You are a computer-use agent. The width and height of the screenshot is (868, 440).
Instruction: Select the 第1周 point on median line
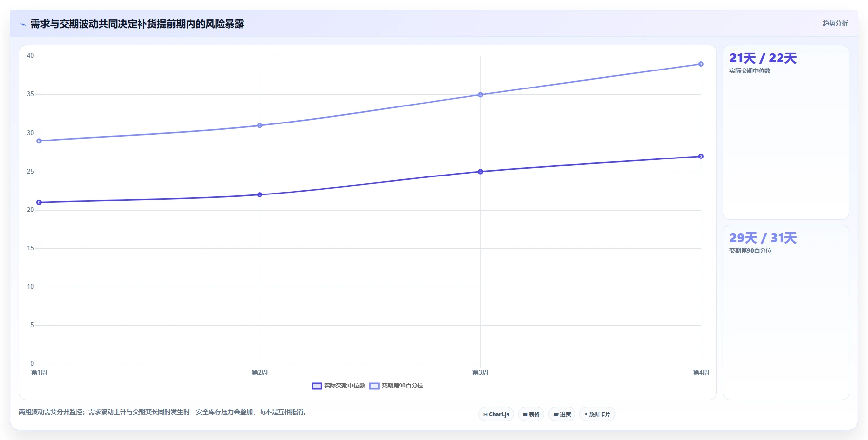(39, 202)
